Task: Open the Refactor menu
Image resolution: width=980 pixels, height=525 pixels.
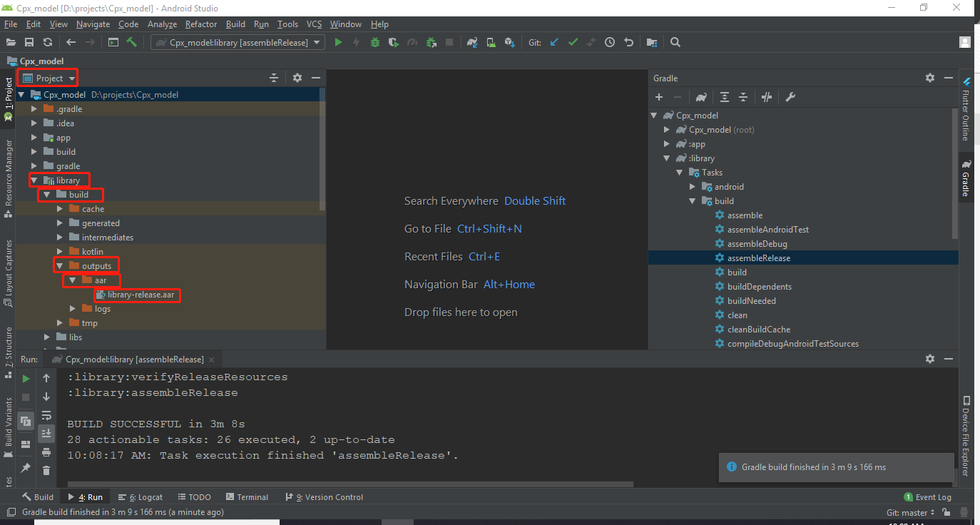Action: pos(201,24)
